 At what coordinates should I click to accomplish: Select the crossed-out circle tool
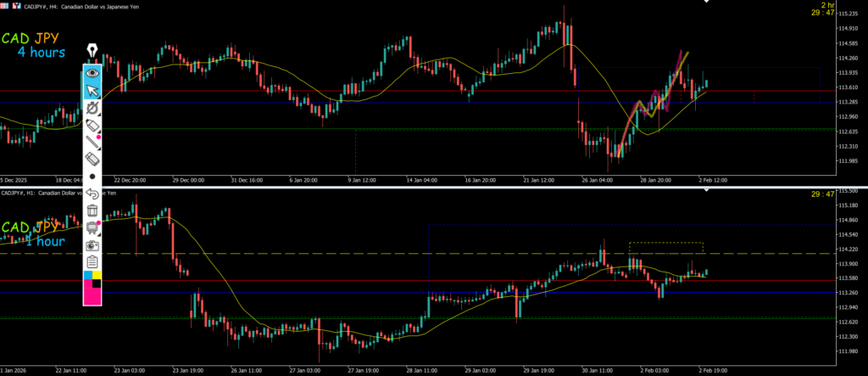[x=92, y=109]
